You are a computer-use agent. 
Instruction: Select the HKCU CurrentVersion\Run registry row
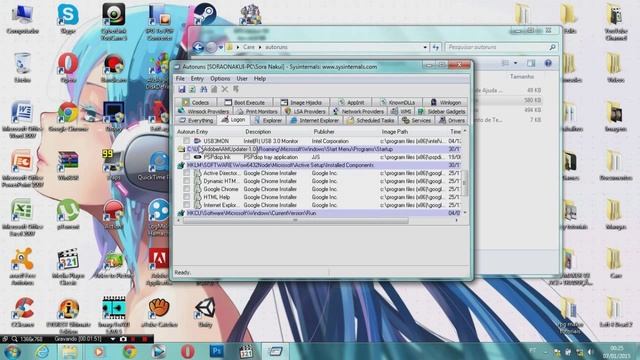319,213
